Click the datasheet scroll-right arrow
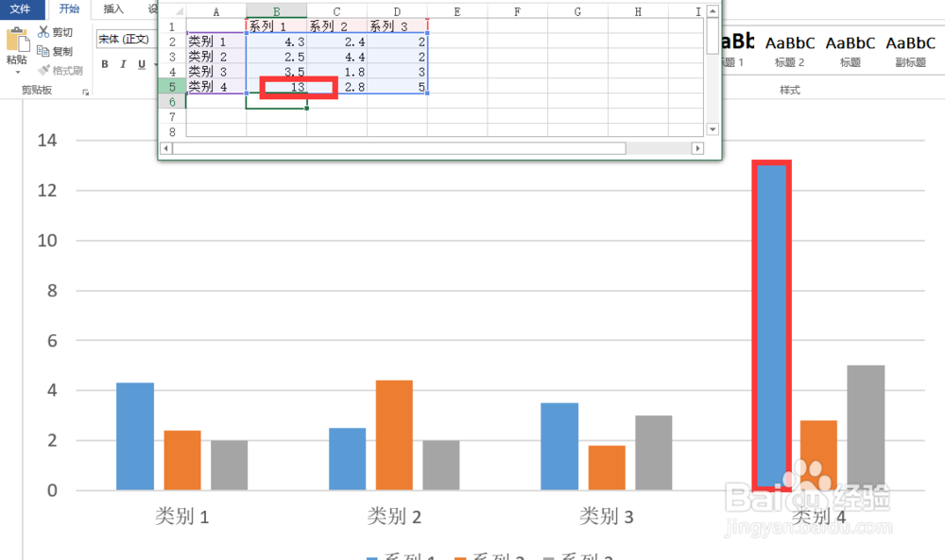The width and height of the screenshot is (945, 560). tap(697, 148)
